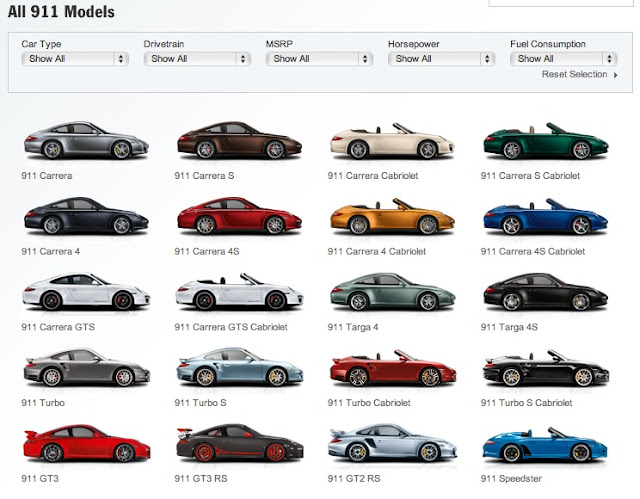Click the 911 Carrera 4 text label
Screen dimensions: 640x499
click(x=51, y=251)
